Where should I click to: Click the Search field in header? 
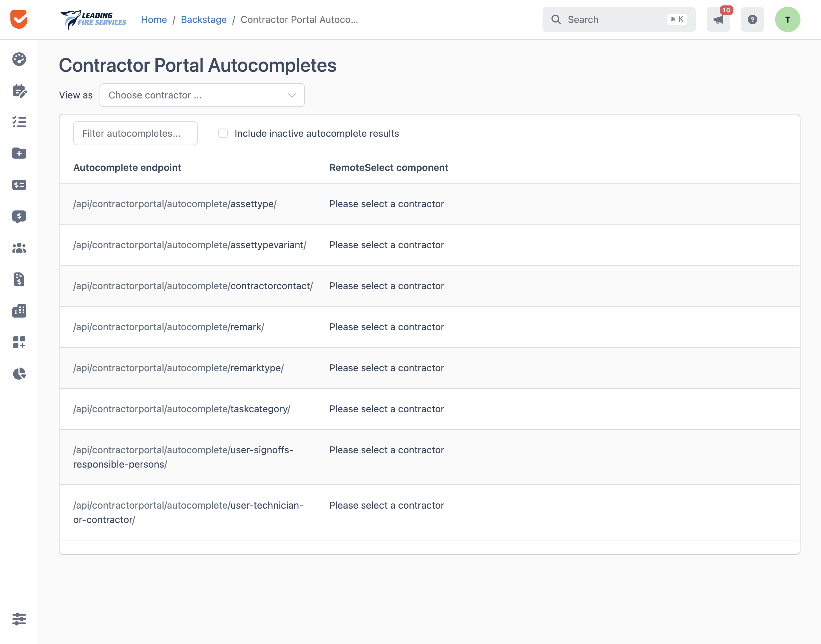click(619, 19)
